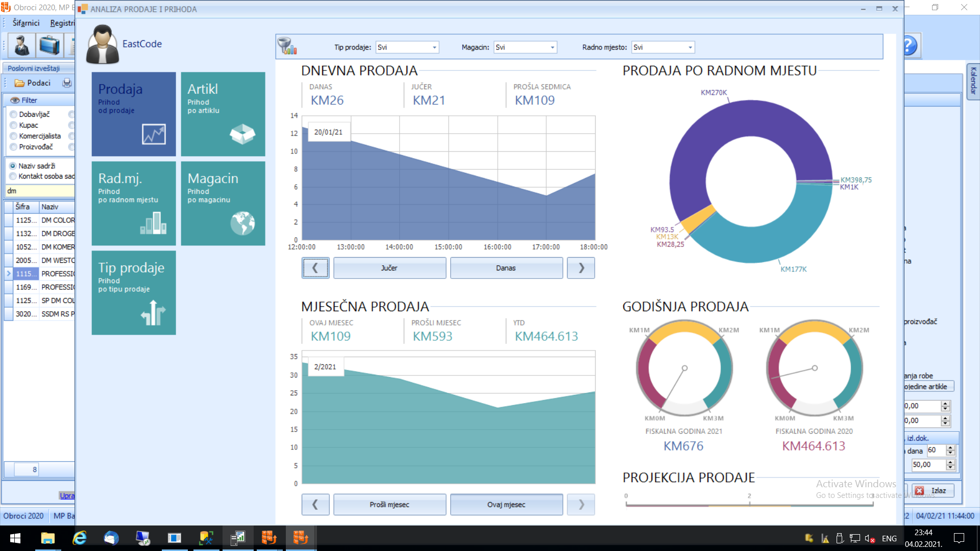
Task: Click the filter funnel icon
Action: 286,46
